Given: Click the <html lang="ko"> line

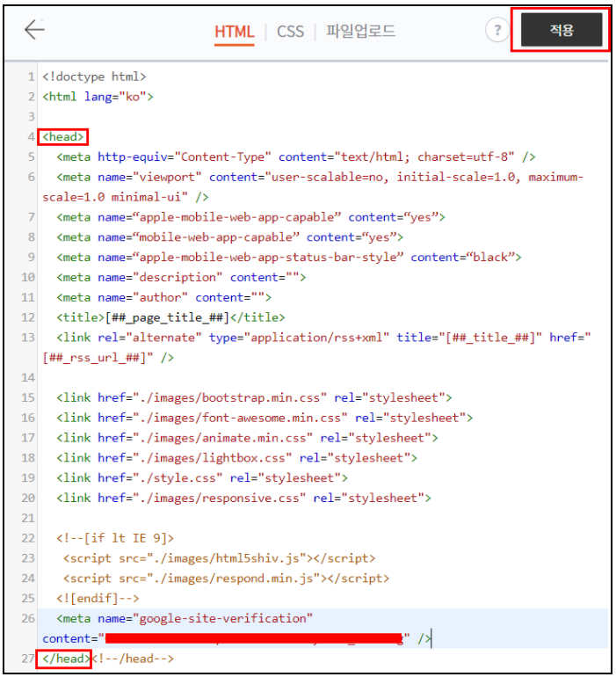Looking at the screenshot, I should pos(98,97).
